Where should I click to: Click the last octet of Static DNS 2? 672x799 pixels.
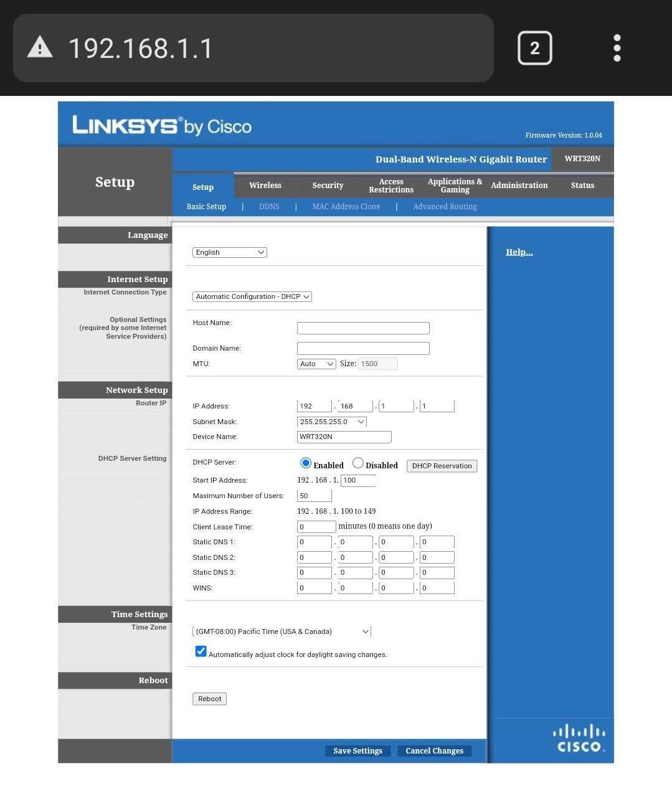pyautogui.click(x=437, y=557)
